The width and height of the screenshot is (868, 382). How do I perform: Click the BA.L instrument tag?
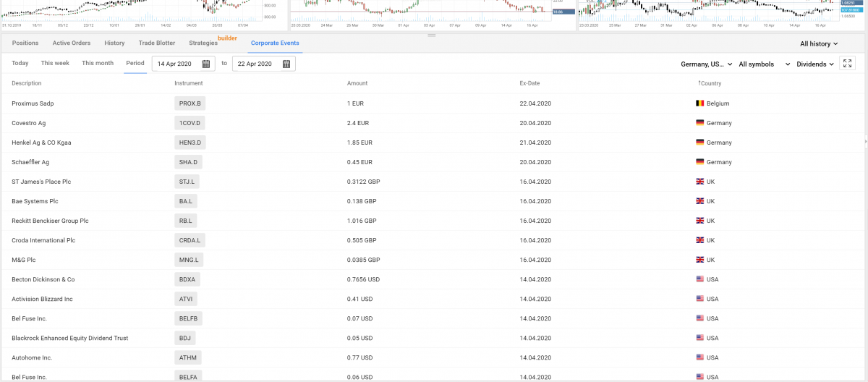coord(186,201)
